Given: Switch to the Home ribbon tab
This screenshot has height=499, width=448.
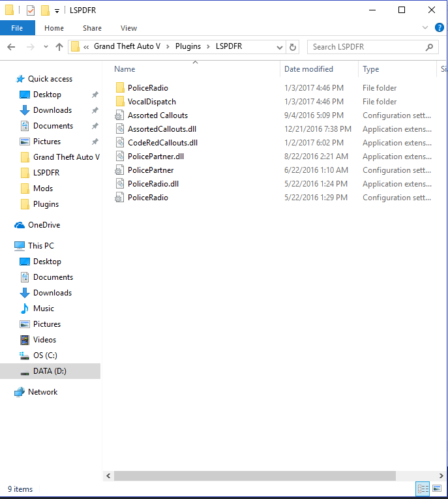Looking at the screenshot, I should [54, 28].
